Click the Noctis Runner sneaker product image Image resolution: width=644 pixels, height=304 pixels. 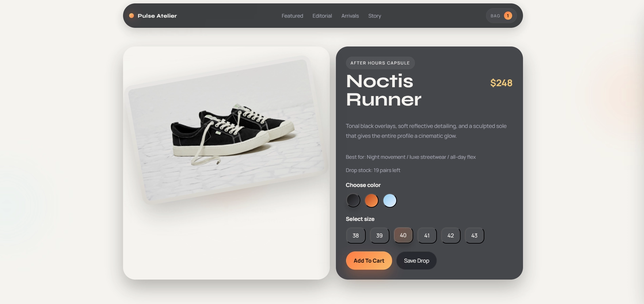click(226, 131)
